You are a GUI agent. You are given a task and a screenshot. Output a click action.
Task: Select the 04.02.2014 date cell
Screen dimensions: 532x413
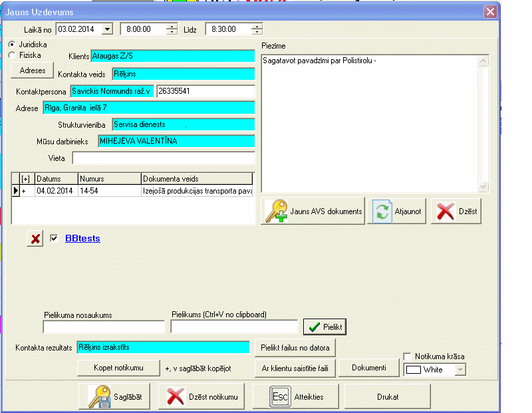tap(57, 191)
